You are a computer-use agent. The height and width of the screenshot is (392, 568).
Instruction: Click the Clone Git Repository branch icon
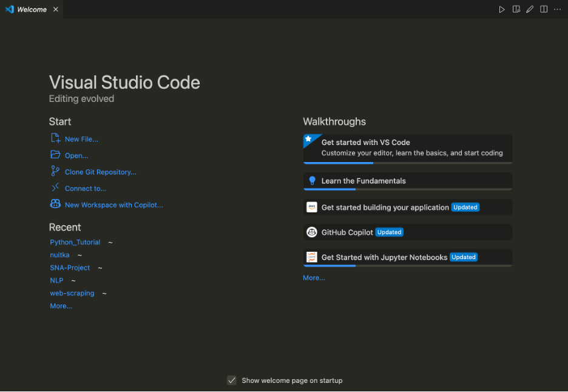(55, 172)
